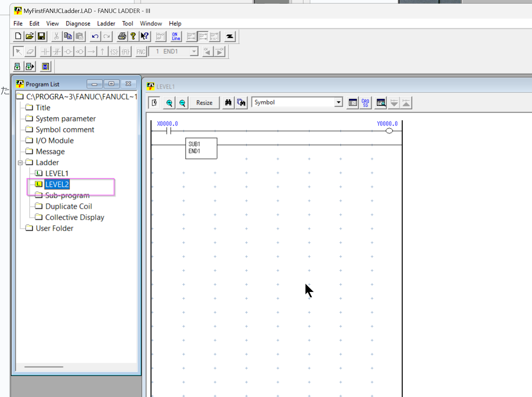Viewport: 532px width, 397px height.
Task: Select Title in Program List
Action: point(43,108)
